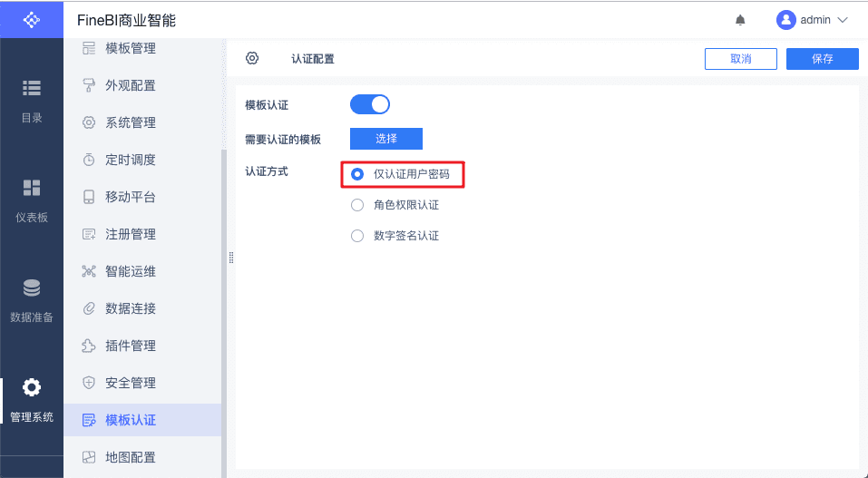Open the 数据准备 database icon

point(32,288)
